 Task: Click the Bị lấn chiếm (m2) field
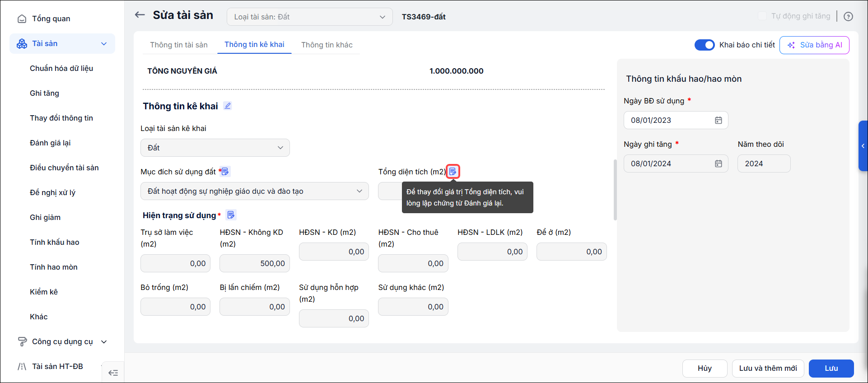(x=255, y=307)
